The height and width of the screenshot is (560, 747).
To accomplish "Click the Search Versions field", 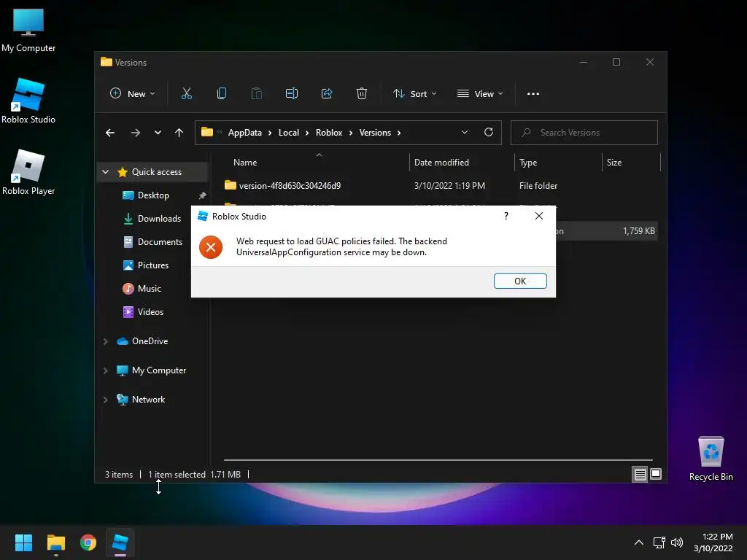I will point(584,133).
